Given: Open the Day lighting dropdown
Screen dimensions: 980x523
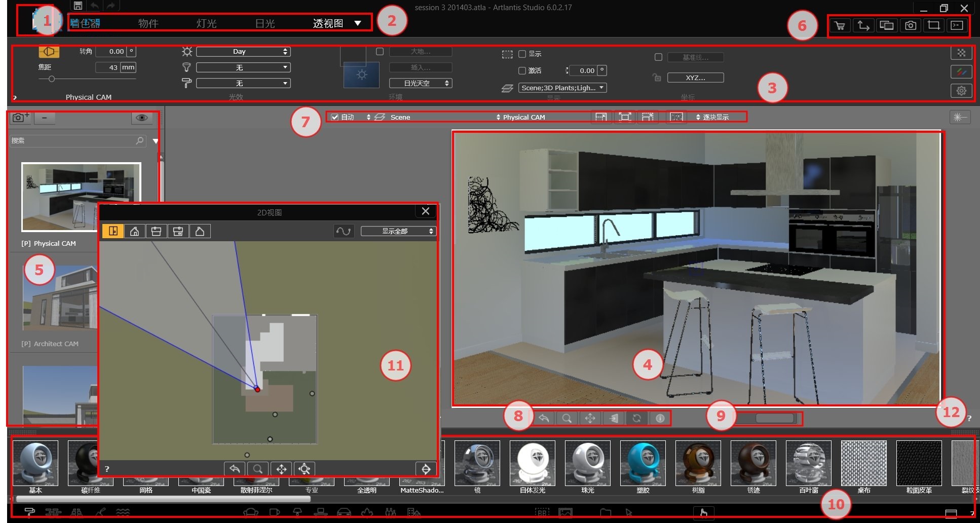Looking at the screenshot, I should coord(243,52).
